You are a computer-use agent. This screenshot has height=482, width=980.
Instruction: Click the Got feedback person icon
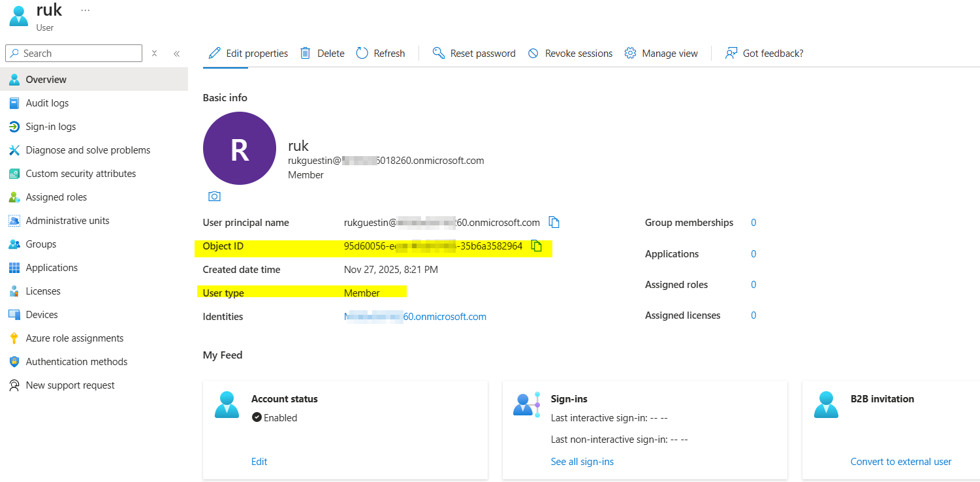pos(731,53)
